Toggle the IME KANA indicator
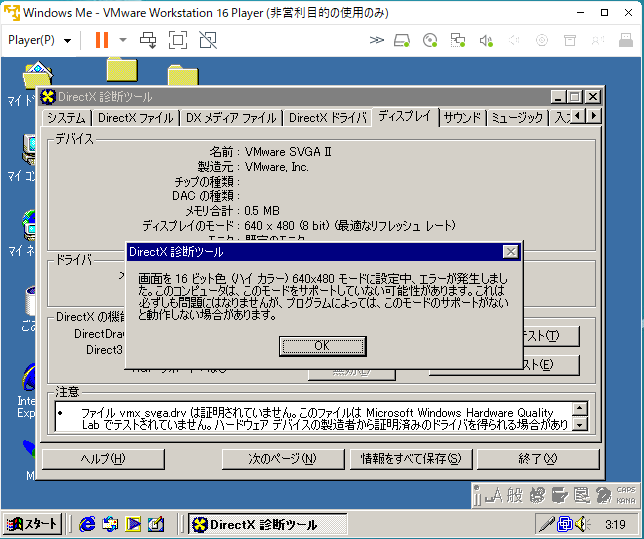 point(626,501)
